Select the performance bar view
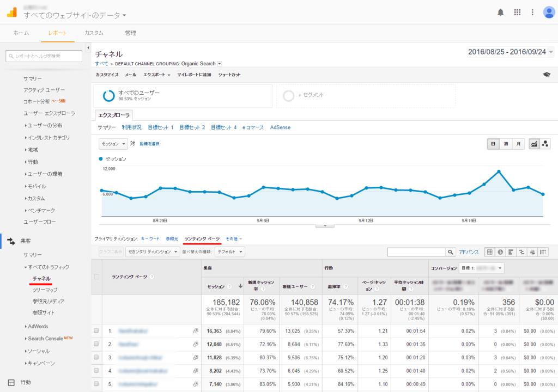Image resolution: width=558 pixels, height=392 pixels. pos(511,252)
